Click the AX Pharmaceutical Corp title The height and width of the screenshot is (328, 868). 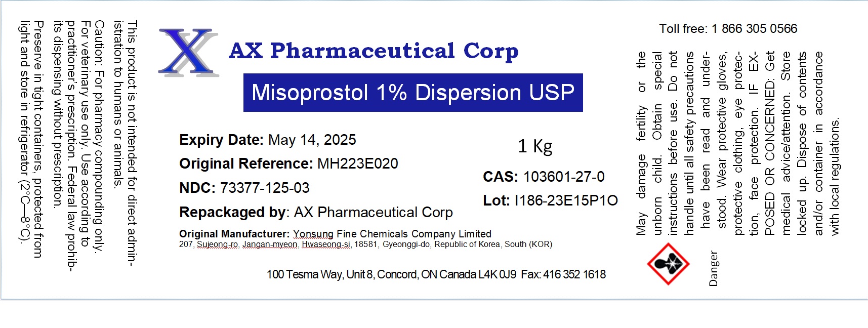coord(374,51)
